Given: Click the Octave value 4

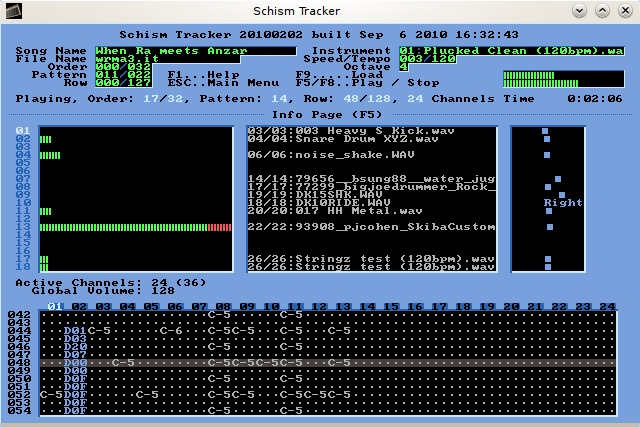Looking at the screenshot, I should 404,67.
